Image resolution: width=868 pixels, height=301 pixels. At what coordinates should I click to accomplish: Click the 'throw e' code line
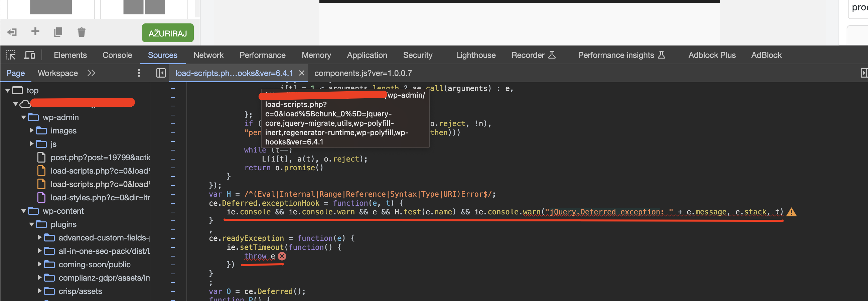[260, 256]
